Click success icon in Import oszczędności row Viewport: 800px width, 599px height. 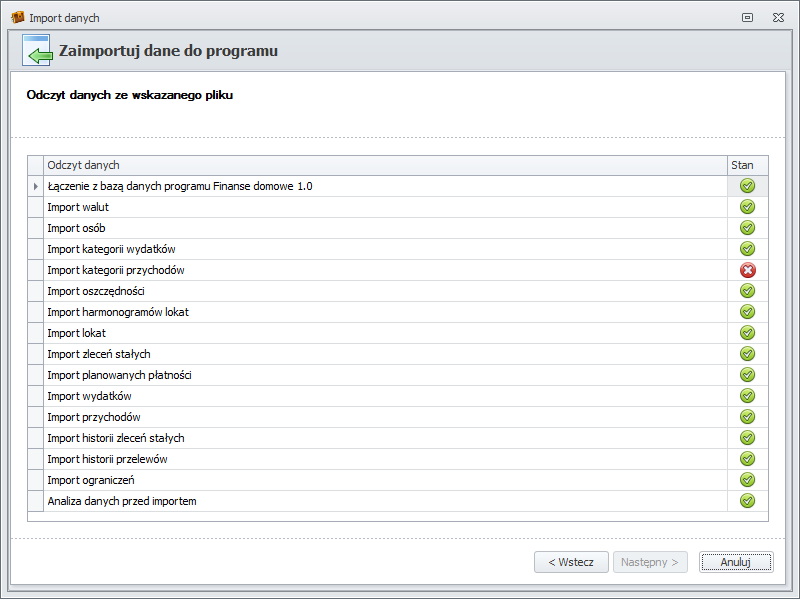point(747,291)
